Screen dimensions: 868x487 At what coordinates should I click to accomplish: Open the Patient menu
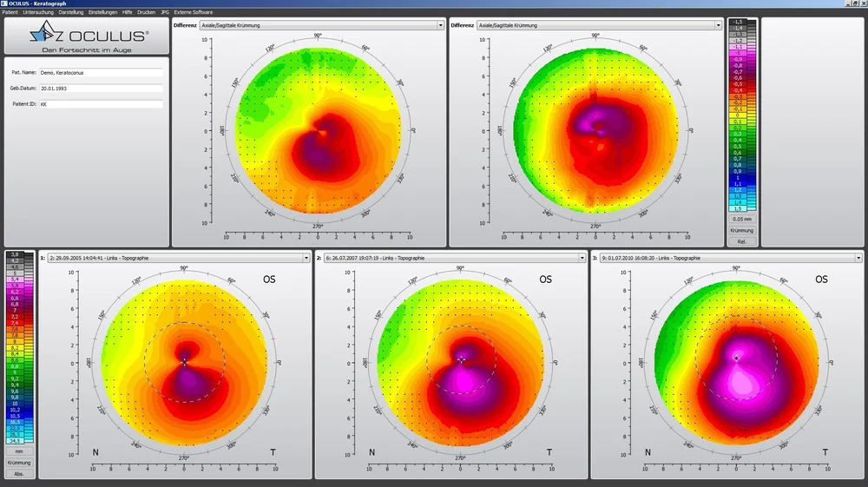(10, 12)
